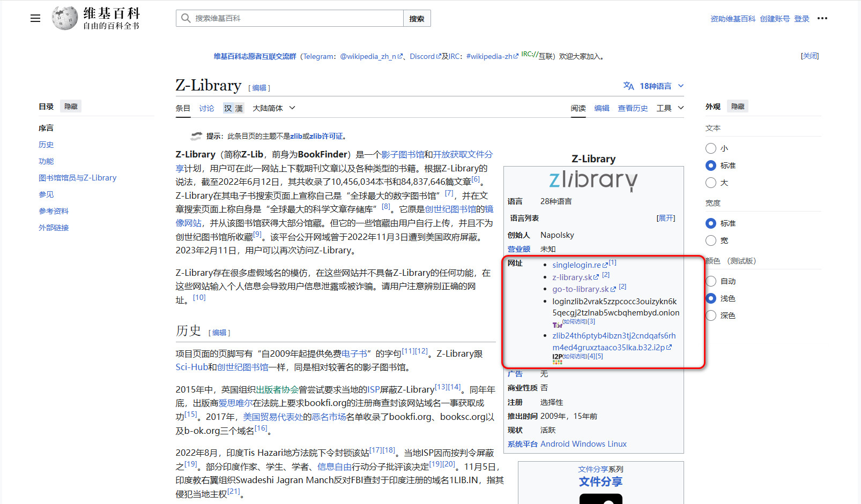Click the 营业额 infobox link
The height and width of the screenshot is (504, 861).
click(x=519, y=249)
